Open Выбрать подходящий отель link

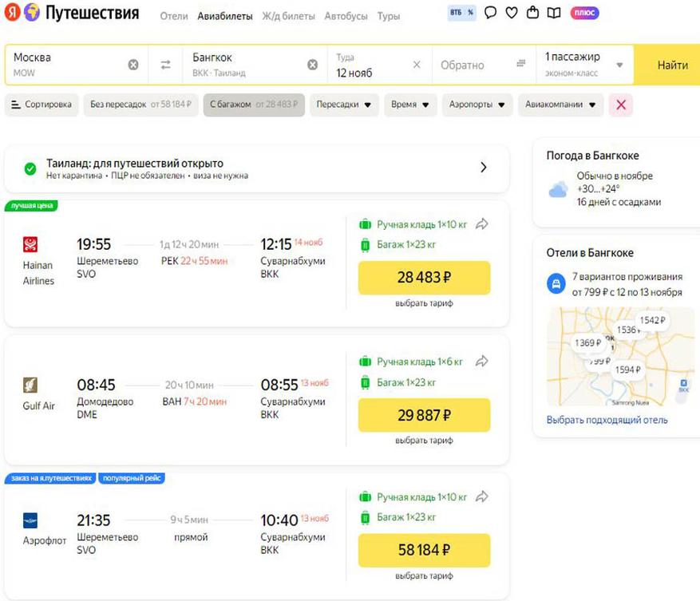[x=607, y=420]
